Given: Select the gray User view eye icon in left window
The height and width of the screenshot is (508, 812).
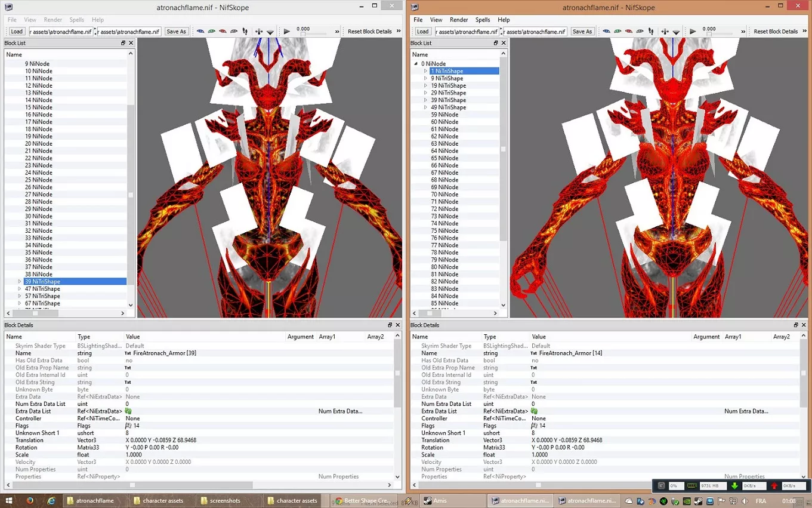Looking at the screenshot, I should 233,31.
